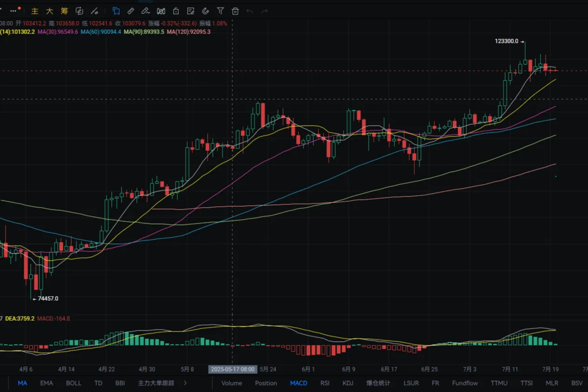Click the 高 103658.0 high value
The width and height of the screenshot is (588, 392).
pos(64,23)
